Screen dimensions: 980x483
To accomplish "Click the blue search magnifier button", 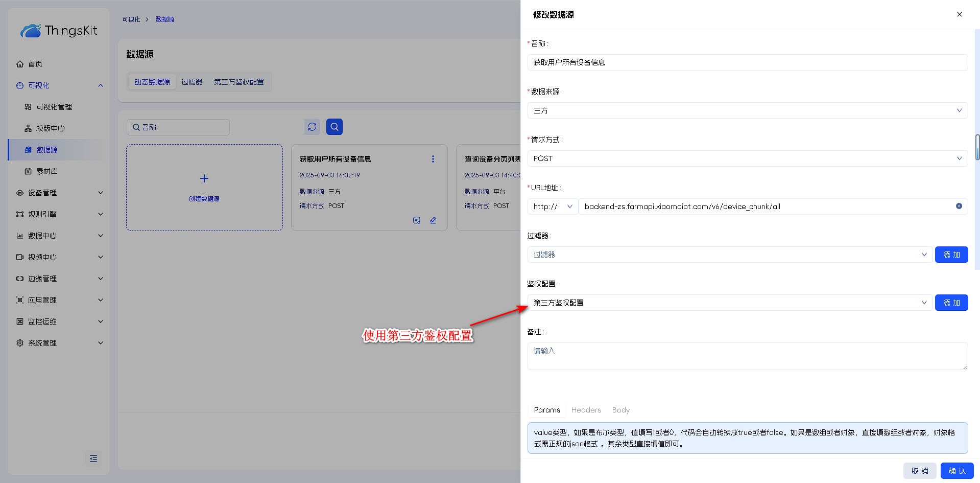I will tap(334, 127).
